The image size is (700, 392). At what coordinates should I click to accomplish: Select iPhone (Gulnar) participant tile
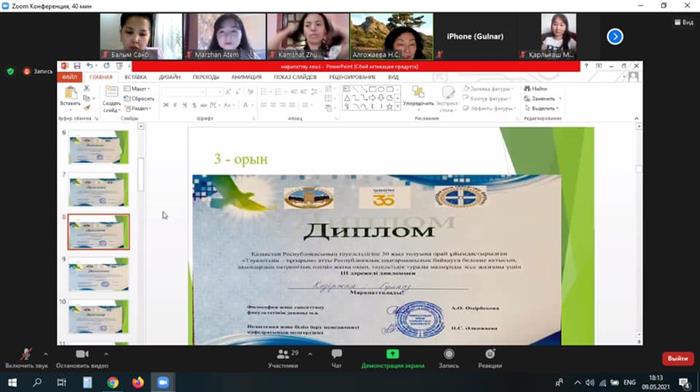pyautogui.click(x=475, y=37)
